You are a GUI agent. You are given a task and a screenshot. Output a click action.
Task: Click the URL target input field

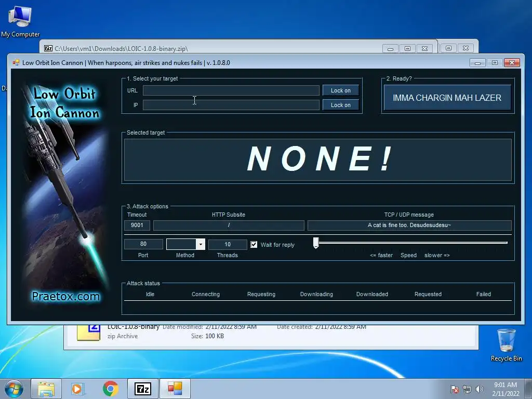231,90
